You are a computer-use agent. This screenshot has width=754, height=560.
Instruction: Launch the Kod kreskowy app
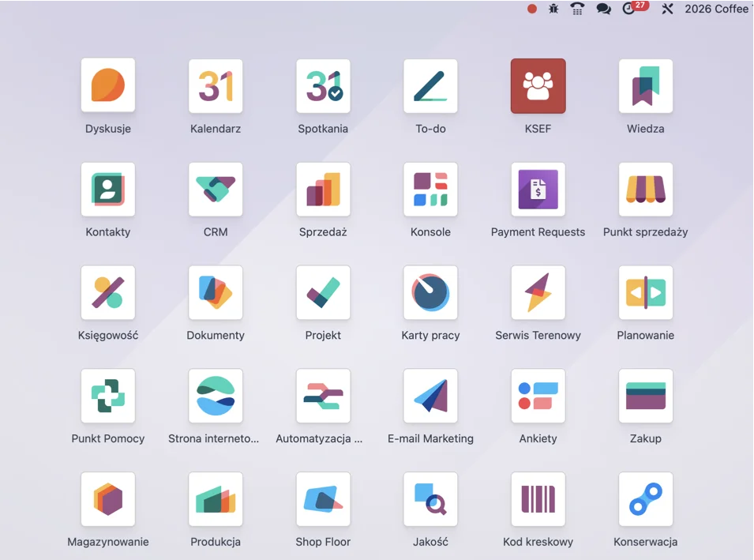tap(538, 499)
